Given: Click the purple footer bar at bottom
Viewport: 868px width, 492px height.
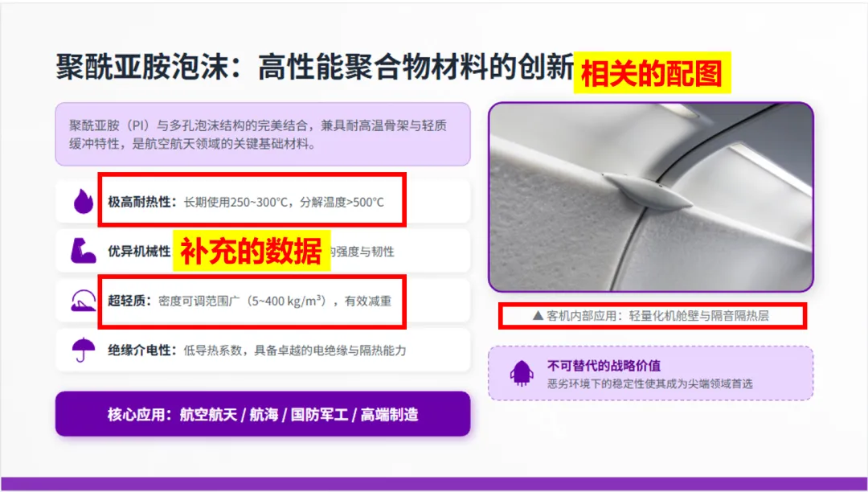Looking at the screenshot, I should (434, 484).
